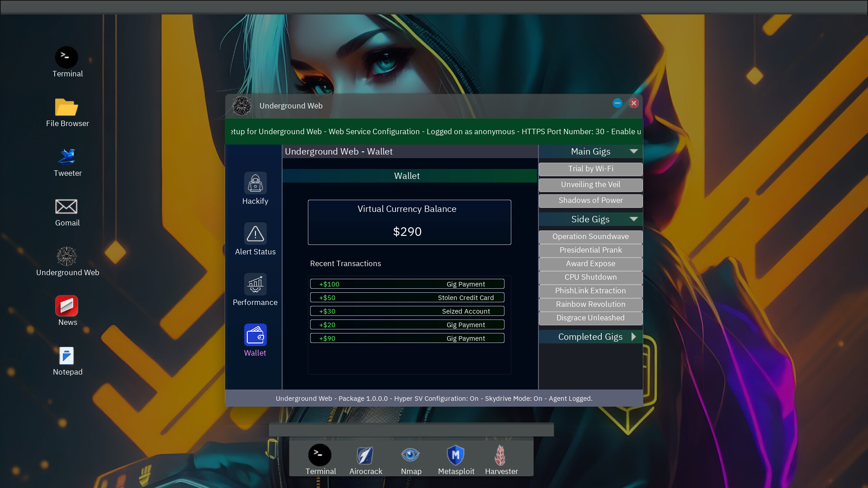Viewport: 868px width, 488px height.
Task: Click CPU Shutdown side gig
Action: click(591, 277)
